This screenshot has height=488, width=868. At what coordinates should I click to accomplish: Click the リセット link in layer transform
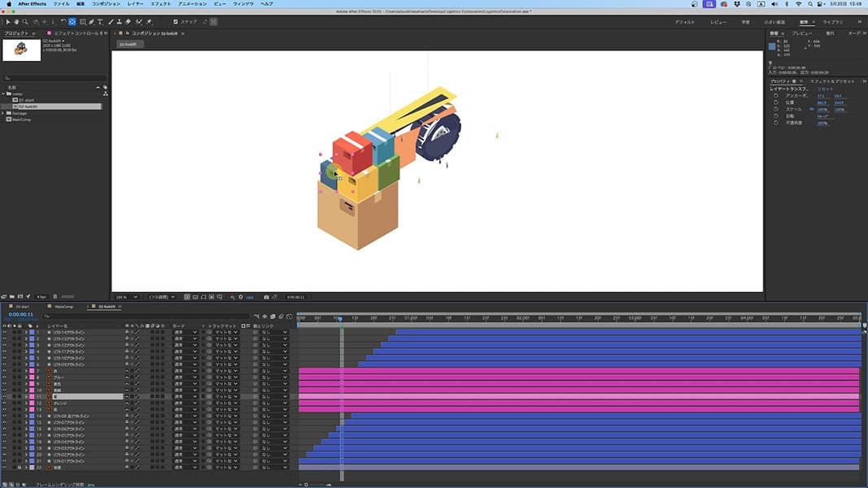tap(825, 89)
